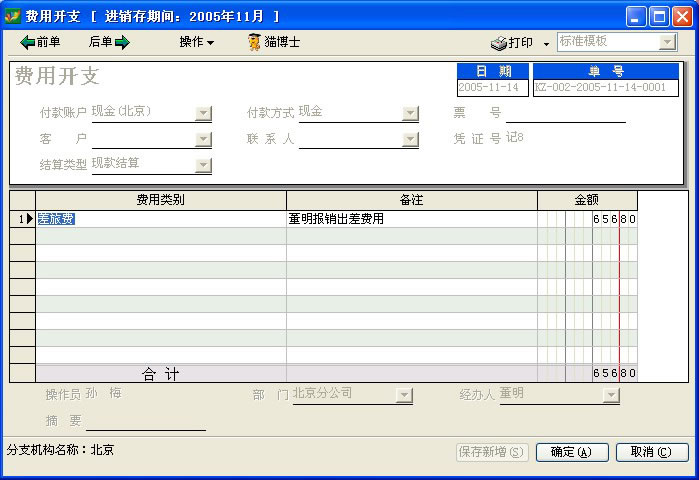Click the application icon in title bar

tap(12, 16)
